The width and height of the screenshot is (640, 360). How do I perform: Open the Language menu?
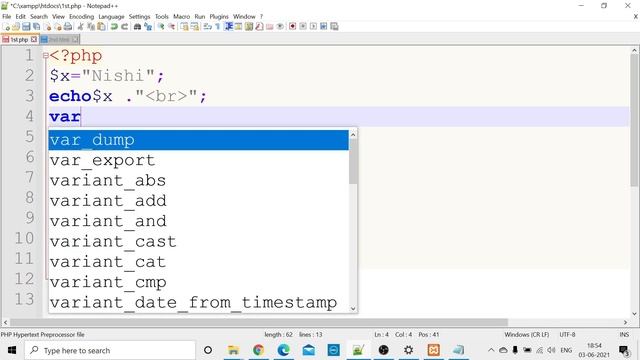[x=111, y=16]
